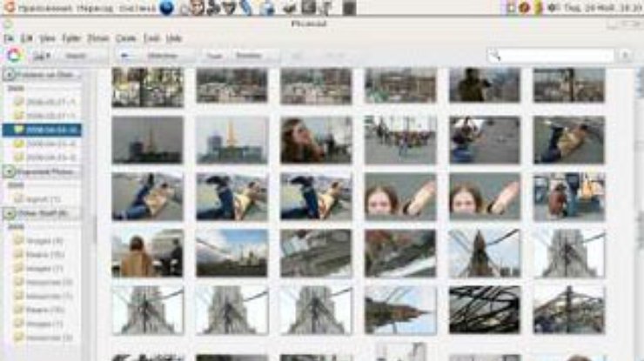The image size is (644, 361).
Task: Open the Folder menu
Action: point(71,38)
